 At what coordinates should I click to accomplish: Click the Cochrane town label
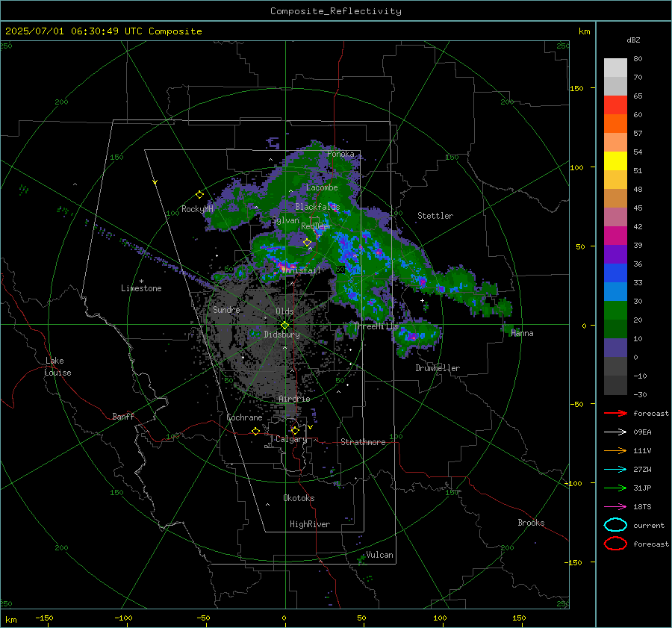pos(244,417)
